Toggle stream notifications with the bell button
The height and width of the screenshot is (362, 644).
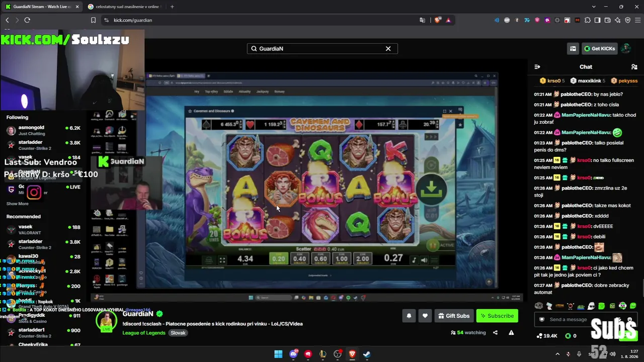click(x=409, y=316)
